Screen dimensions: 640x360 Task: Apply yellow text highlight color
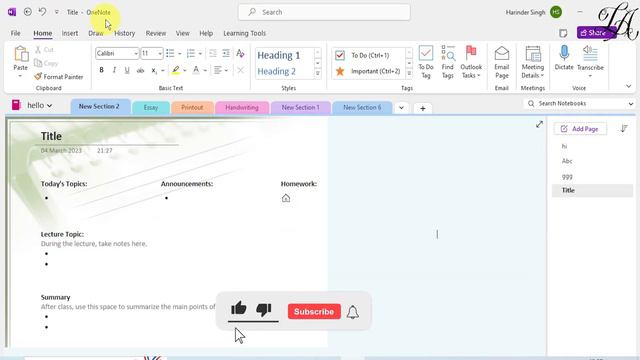click(176, 70)
